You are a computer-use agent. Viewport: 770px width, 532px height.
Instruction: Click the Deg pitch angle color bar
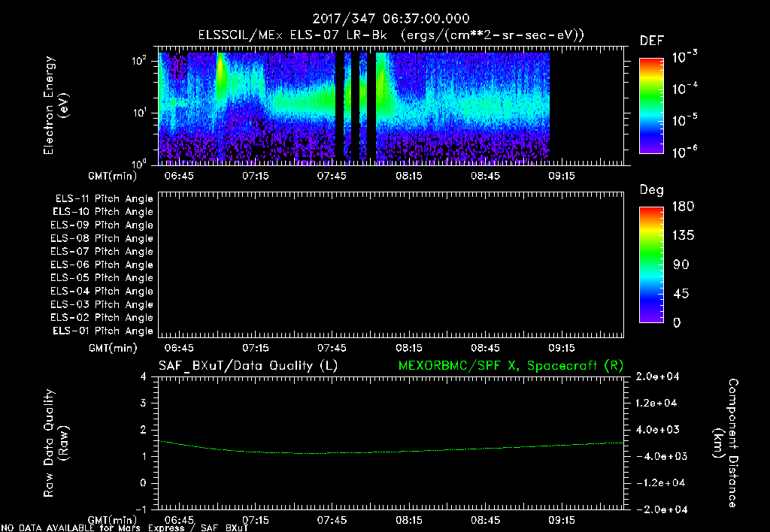(x=651, y=264)
